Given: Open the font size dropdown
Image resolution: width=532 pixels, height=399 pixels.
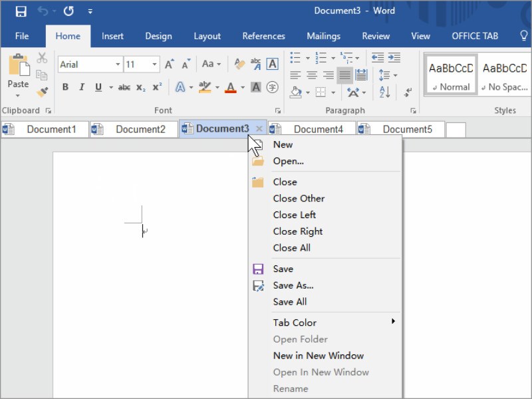Looking at the screenshot, I should point(155,65).
